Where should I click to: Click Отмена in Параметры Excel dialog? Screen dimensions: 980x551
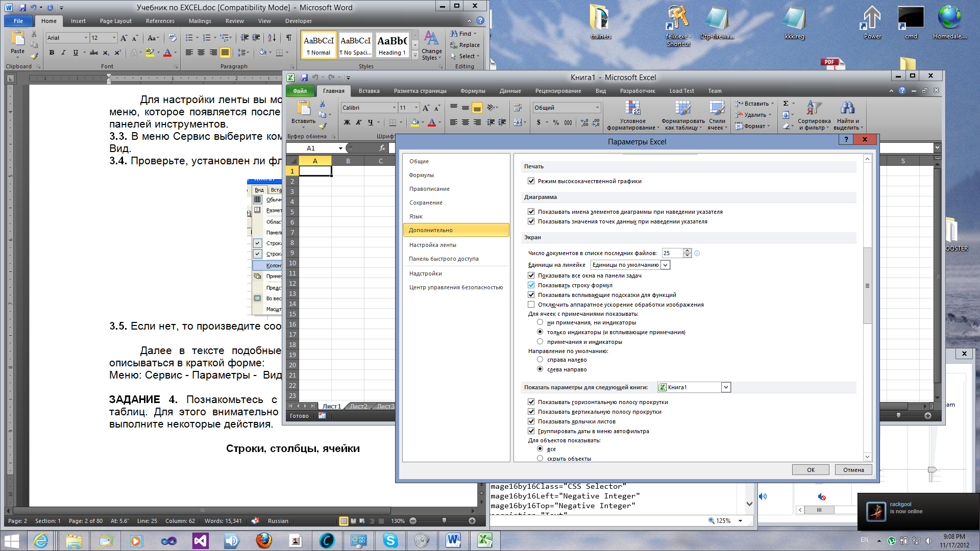tap(853, 470)
